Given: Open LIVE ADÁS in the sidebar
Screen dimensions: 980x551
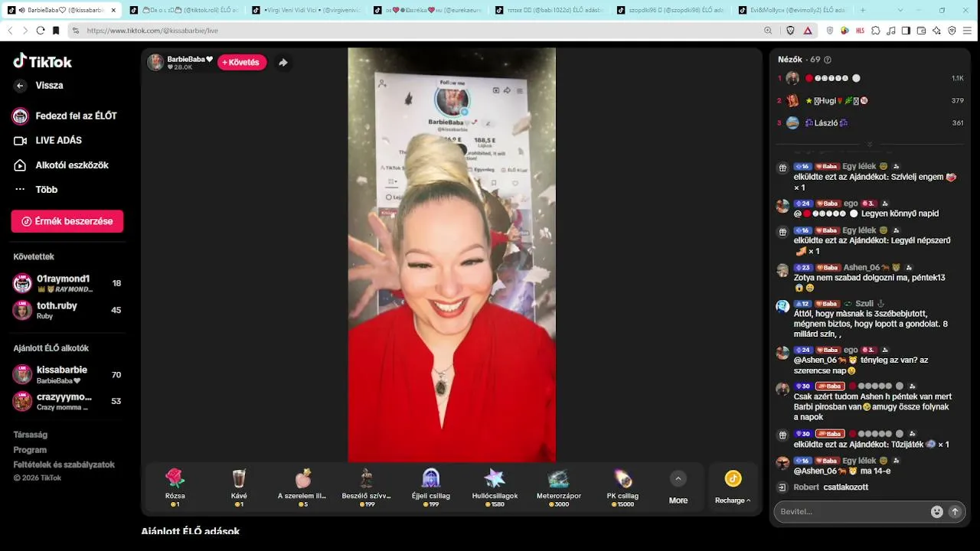Looking at the screenshot, I should pos(47,141).
